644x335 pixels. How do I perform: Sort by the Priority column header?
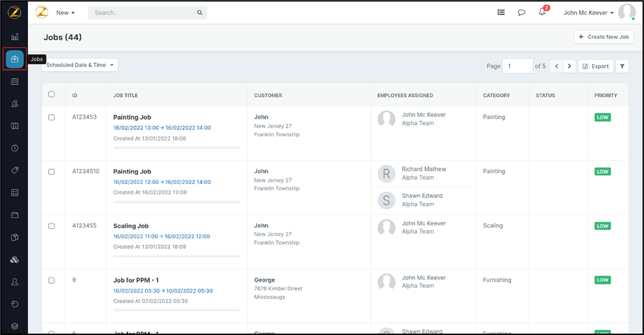pos(606,96)
